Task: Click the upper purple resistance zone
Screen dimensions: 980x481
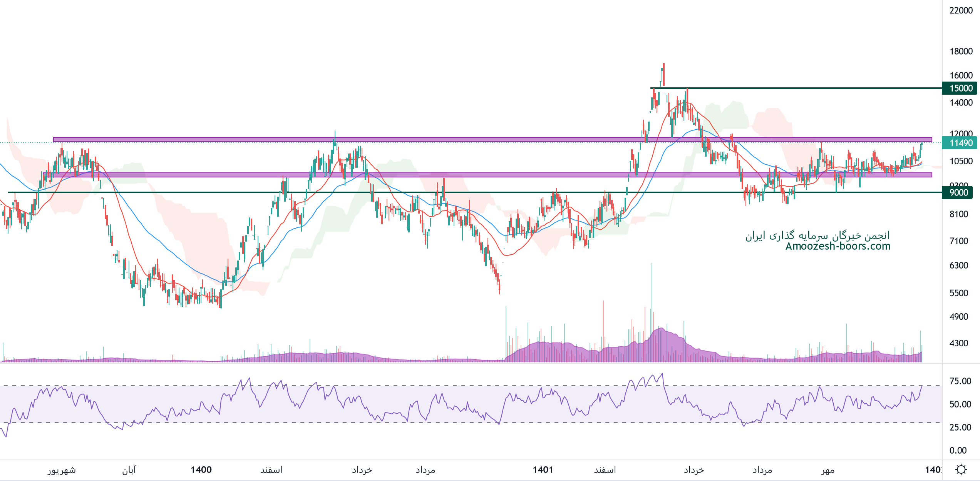Action: pos(462,140)
